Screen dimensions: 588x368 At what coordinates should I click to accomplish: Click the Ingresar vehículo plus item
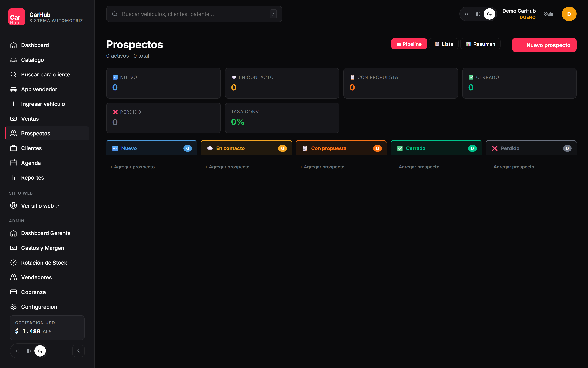[47, 104]
